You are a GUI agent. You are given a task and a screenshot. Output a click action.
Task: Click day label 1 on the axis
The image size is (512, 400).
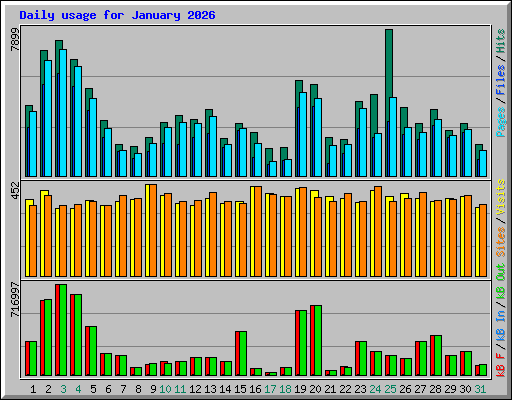click(33, 389)
